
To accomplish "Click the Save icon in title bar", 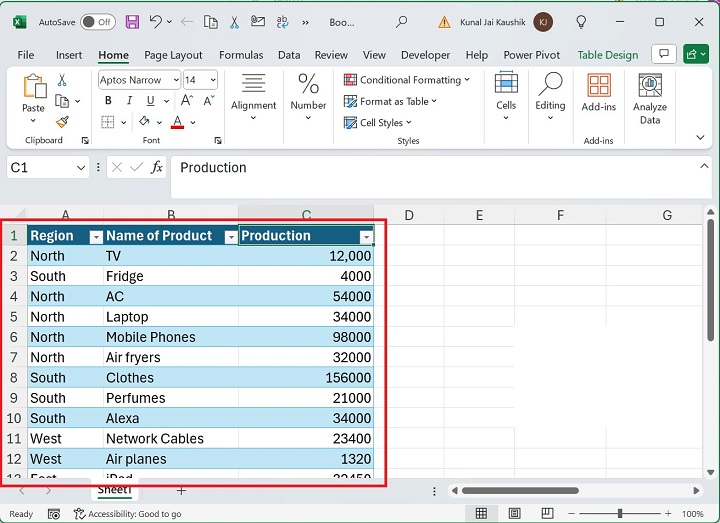I will (x=132, y=22).
